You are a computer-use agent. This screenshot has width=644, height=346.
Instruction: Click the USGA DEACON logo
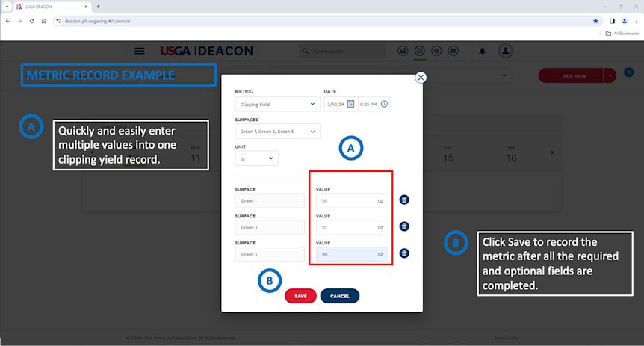pos(207,51)
